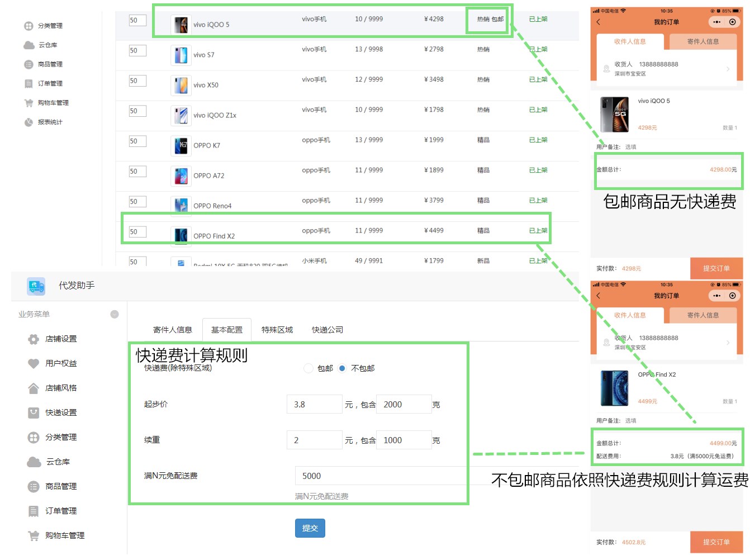Click the 分类管理 icon in top sidebar
Viewport: 750px width, 560px height.
[29, 26]
